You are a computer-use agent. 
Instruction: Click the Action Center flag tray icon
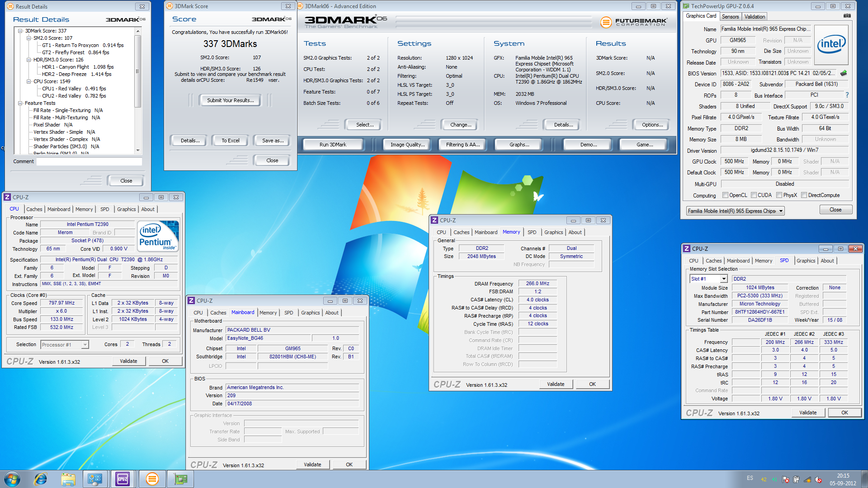[786, 479]
